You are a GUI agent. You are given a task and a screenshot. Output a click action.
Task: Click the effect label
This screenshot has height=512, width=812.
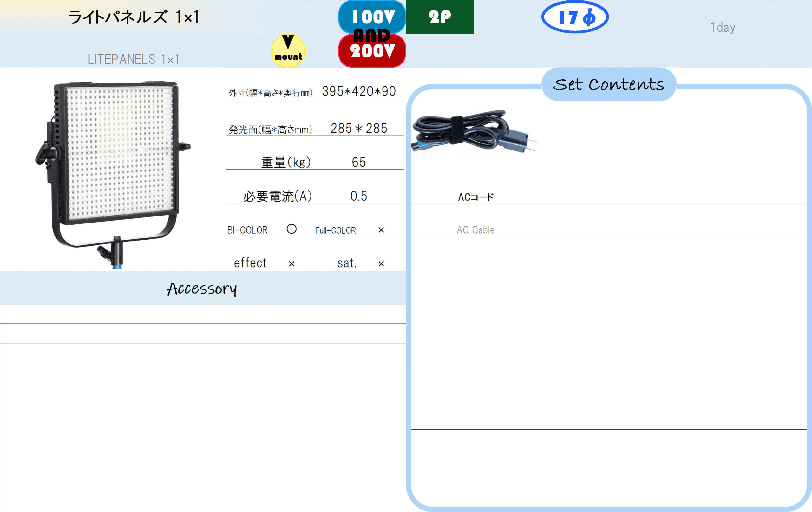coord(250,263)
